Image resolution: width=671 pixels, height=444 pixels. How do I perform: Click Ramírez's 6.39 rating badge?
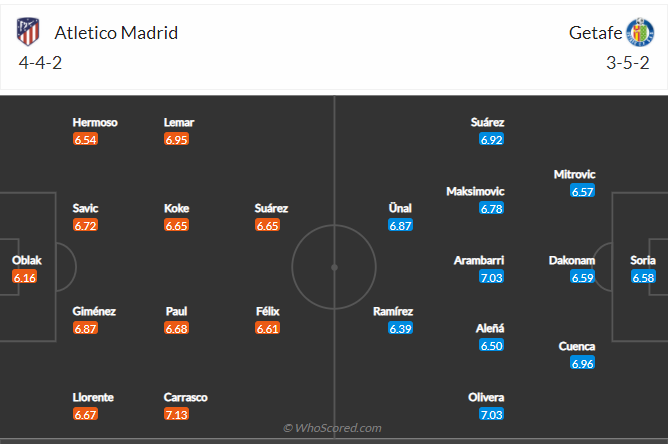(400, 328)
